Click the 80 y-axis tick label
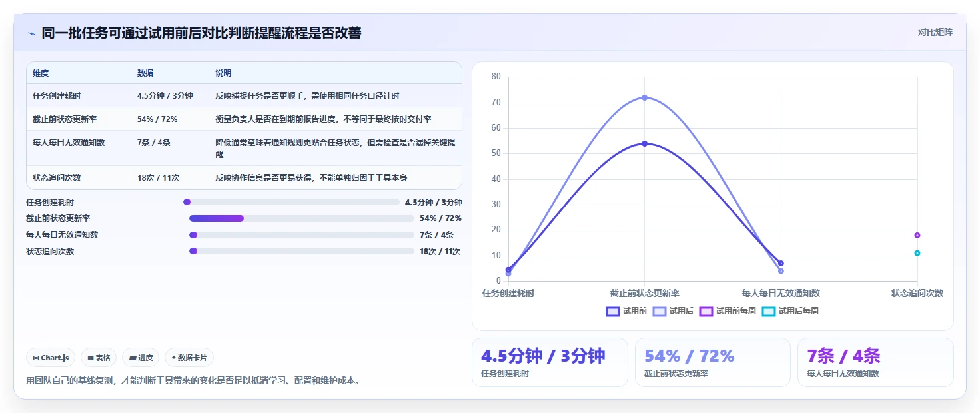980x413 pixels. [496, 77]
